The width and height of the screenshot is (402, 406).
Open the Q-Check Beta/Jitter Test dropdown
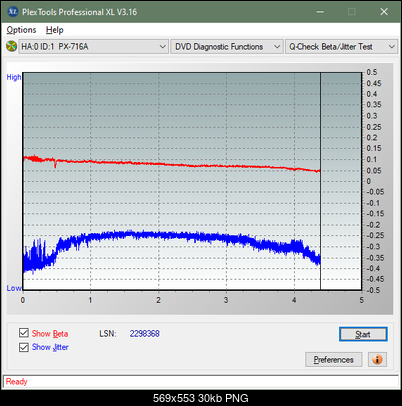[x=341, y=47]
